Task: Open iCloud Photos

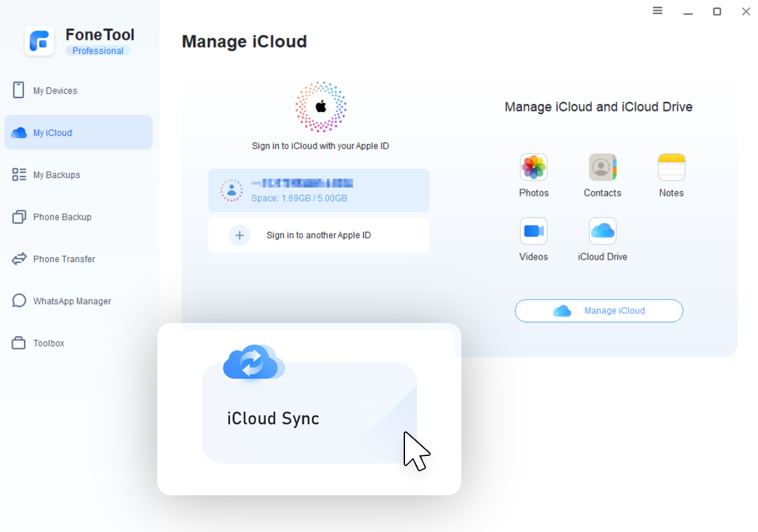Action: tap(534, 175)
